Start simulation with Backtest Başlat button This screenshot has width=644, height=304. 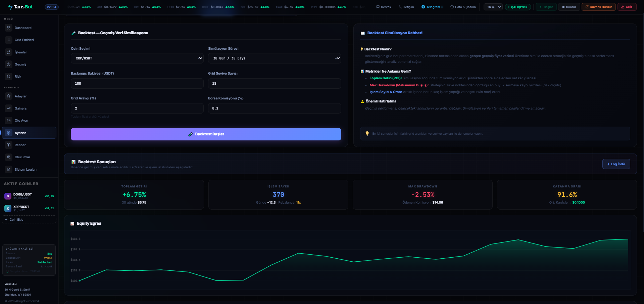click(x=206, y=134)
